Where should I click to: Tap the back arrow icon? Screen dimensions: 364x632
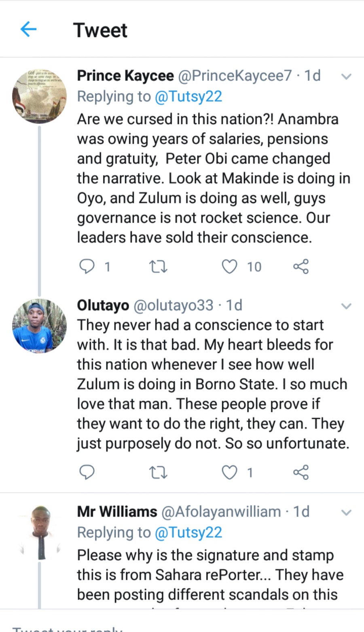[28, 29]
